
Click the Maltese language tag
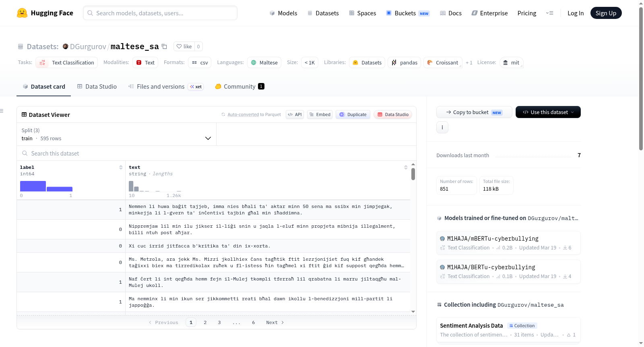click(264, 62)
